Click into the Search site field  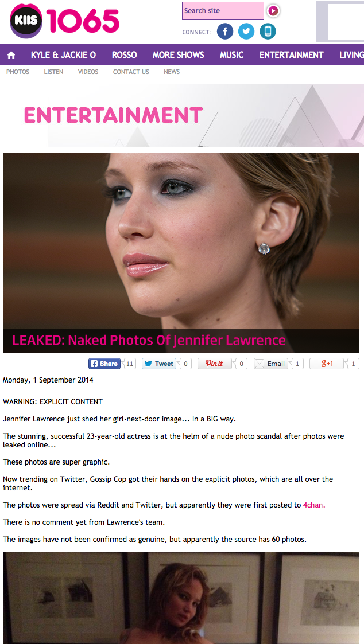(223, 11)
